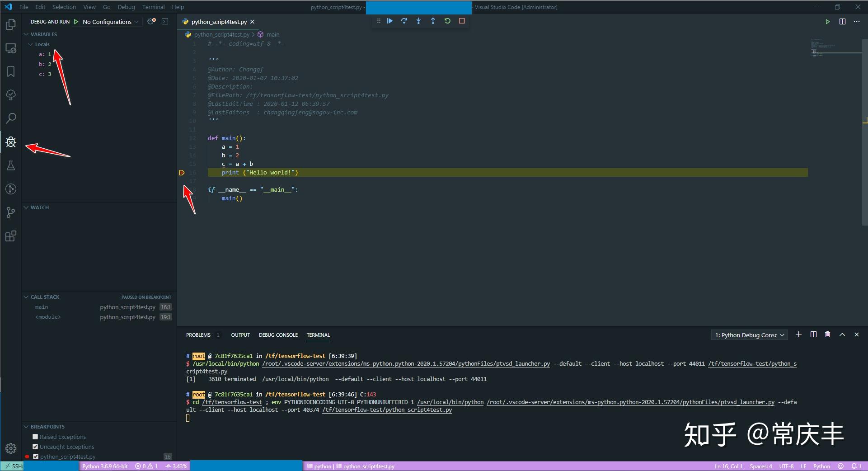Viewport: 868px width, 471px height.
Task: Click Run and Debug start button
Action: pos(76,21)
